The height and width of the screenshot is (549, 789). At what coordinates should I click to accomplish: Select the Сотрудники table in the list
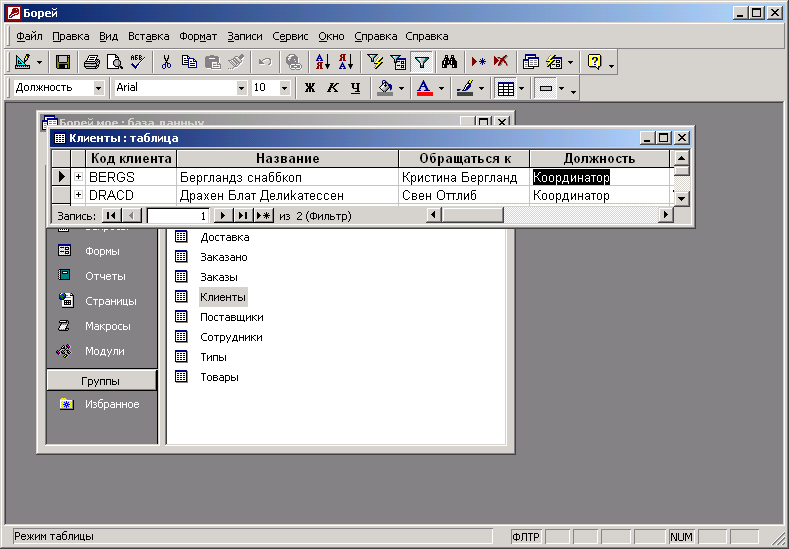231,337
